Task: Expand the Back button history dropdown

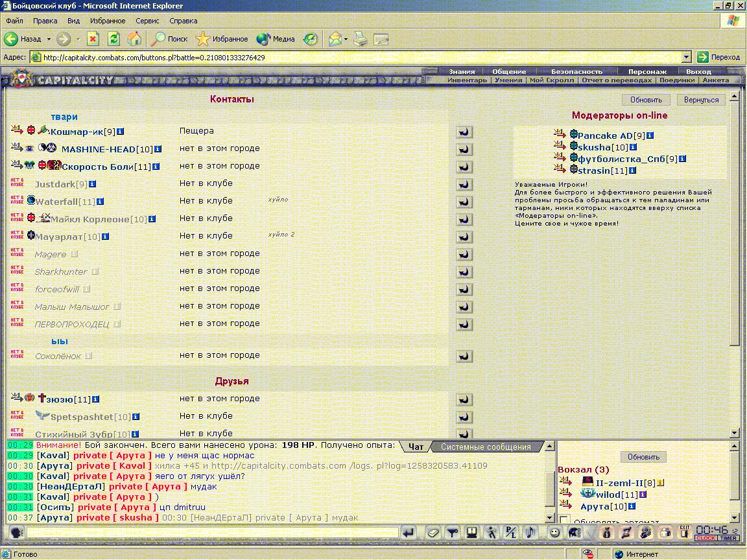Action: [x=49, y=39]
